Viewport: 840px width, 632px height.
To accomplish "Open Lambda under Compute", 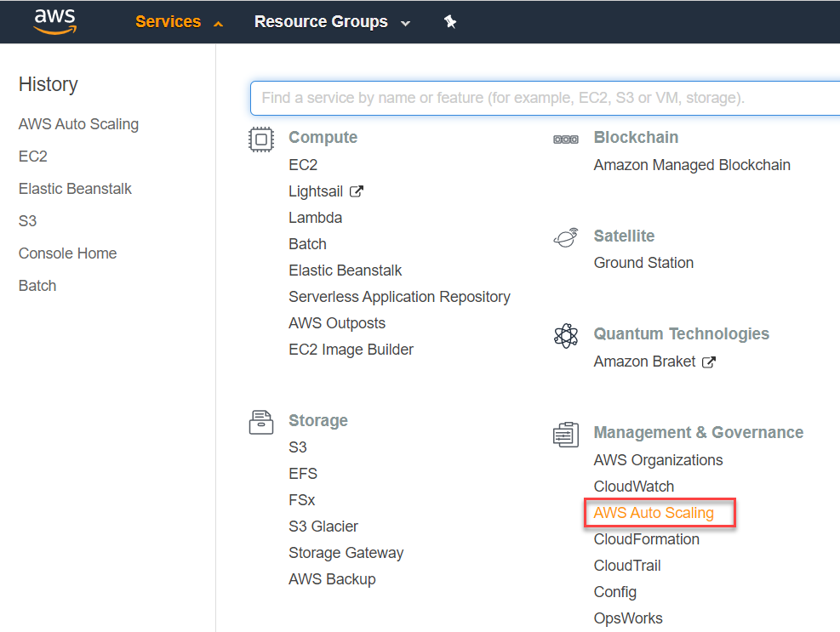I will 316,218.
